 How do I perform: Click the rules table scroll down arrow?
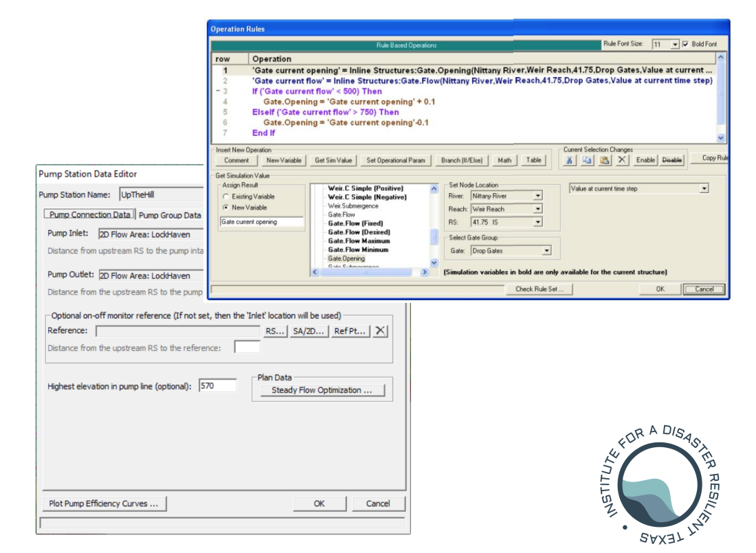click(720, 138)
